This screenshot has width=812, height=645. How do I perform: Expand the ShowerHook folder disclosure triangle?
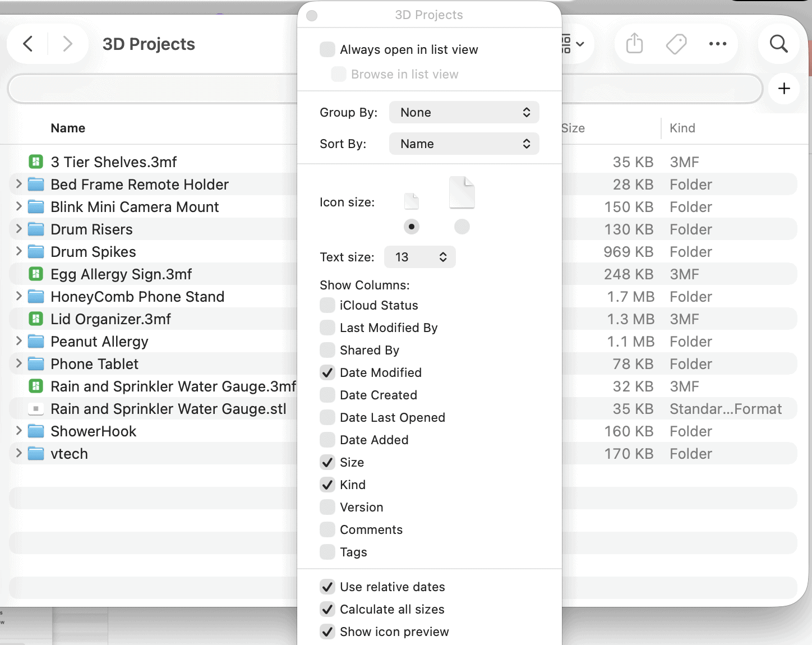pos(17,431)
